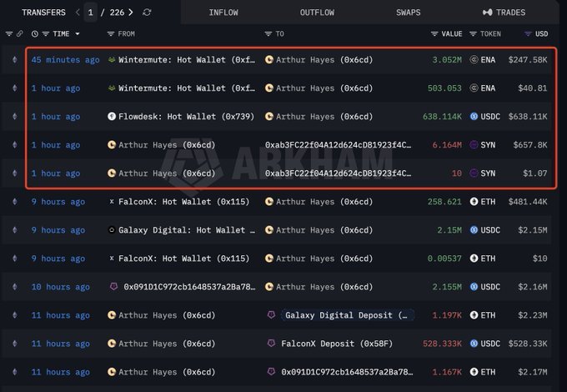Open the '45 minutes ago' transaction link
This screenshot has width=567, height=392.
point(65,60)
